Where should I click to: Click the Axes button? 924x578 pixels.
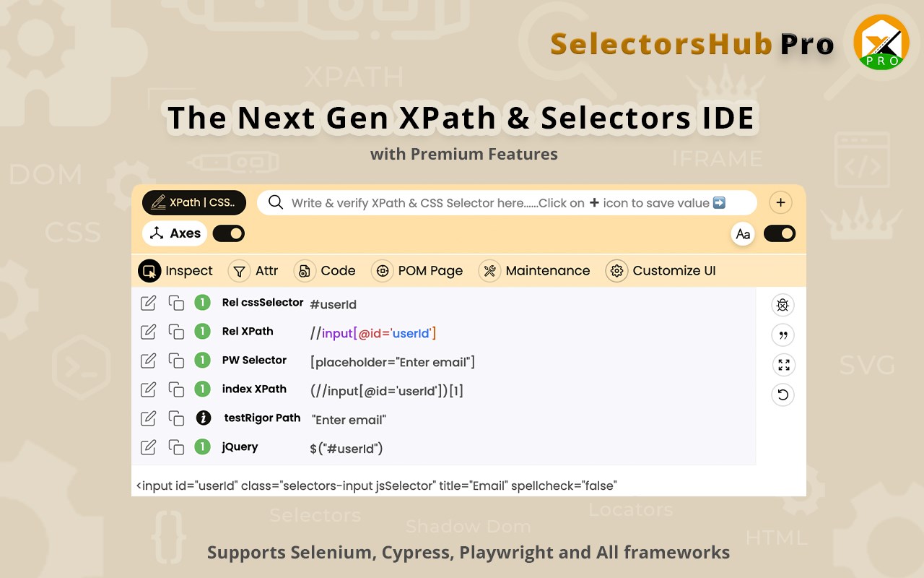pos(175,233)
